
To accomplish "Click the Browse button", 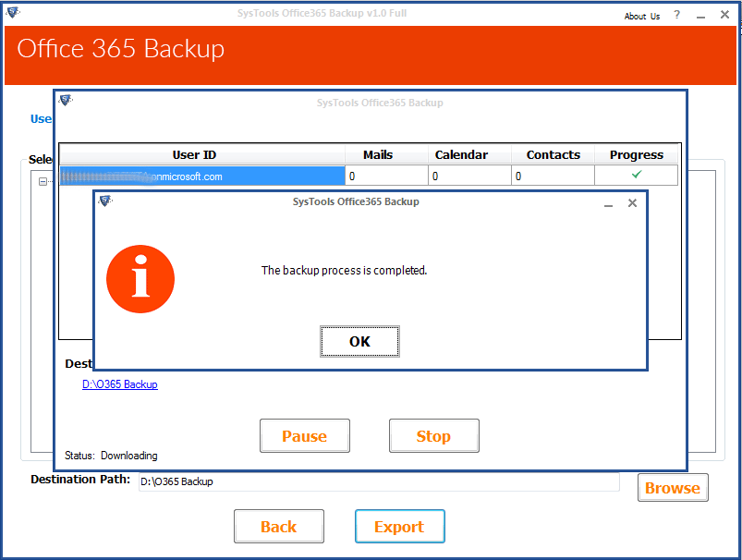I will pos(673,488).
